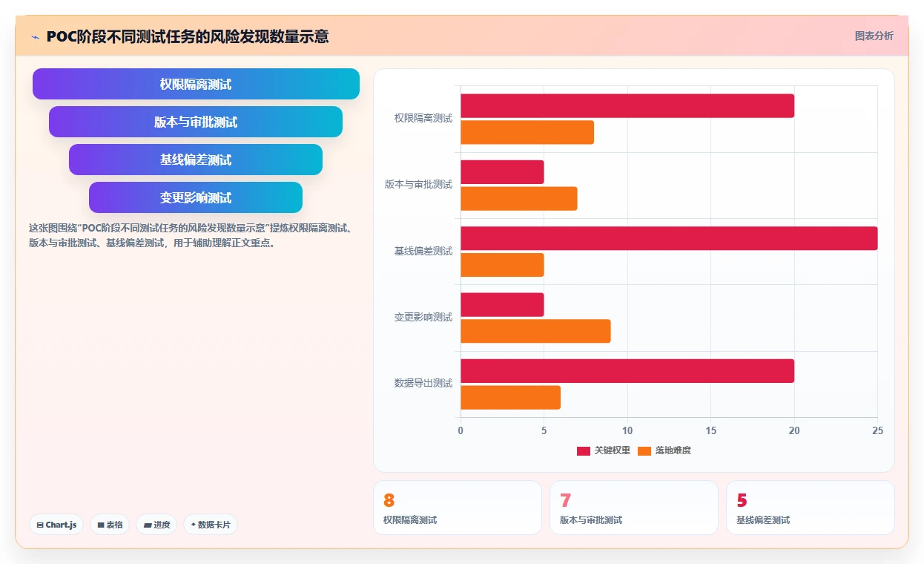Click the Chart.js tag chip

click(x=57, y=525)
